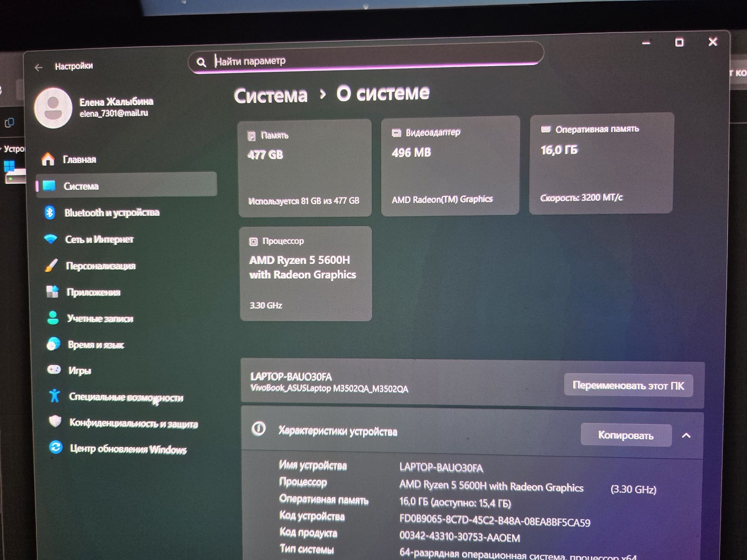Open Учетные записи settings
Viewport: 747px width, 560px height.
100,318
